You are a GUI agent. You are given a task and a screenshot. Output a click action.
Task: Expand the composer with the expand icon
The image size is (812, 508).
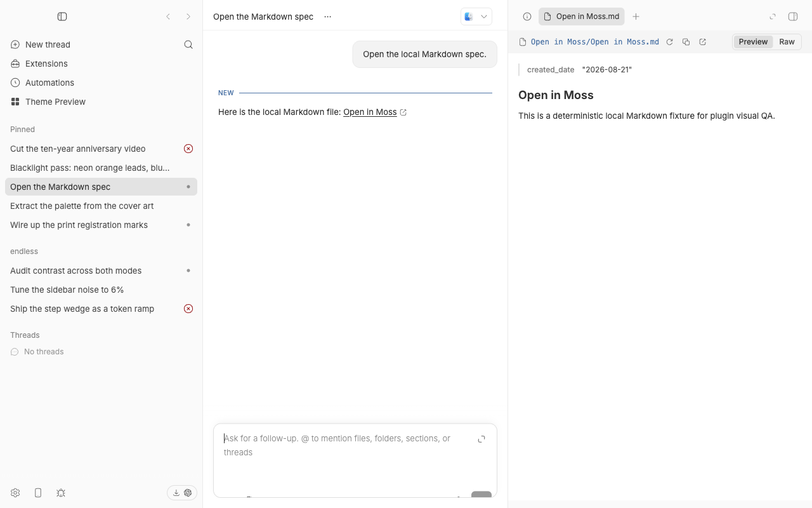[481, 439]
